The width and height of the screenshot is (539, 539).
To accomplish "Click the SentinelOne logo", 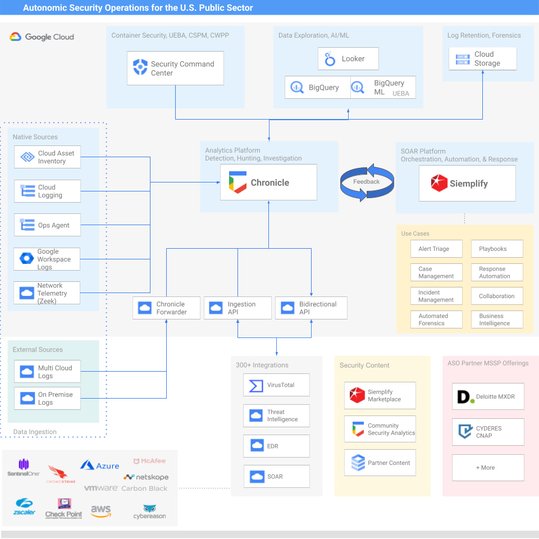I will tap(23, 467).
